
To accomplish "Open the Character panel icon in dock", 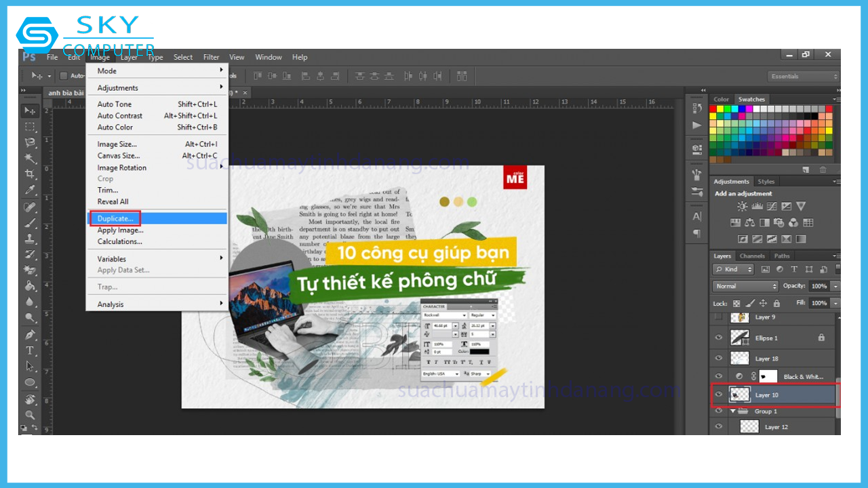I will (696, 217).
